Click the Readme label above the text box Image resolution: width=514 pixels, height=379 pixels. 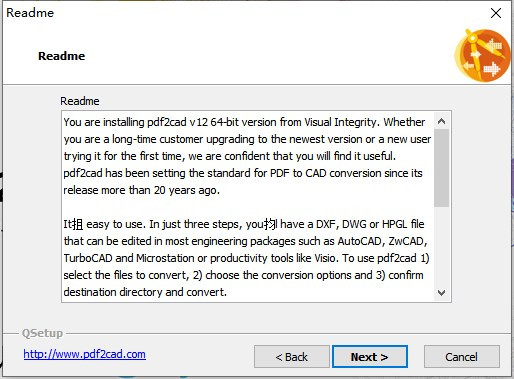[x=80, y=101]
